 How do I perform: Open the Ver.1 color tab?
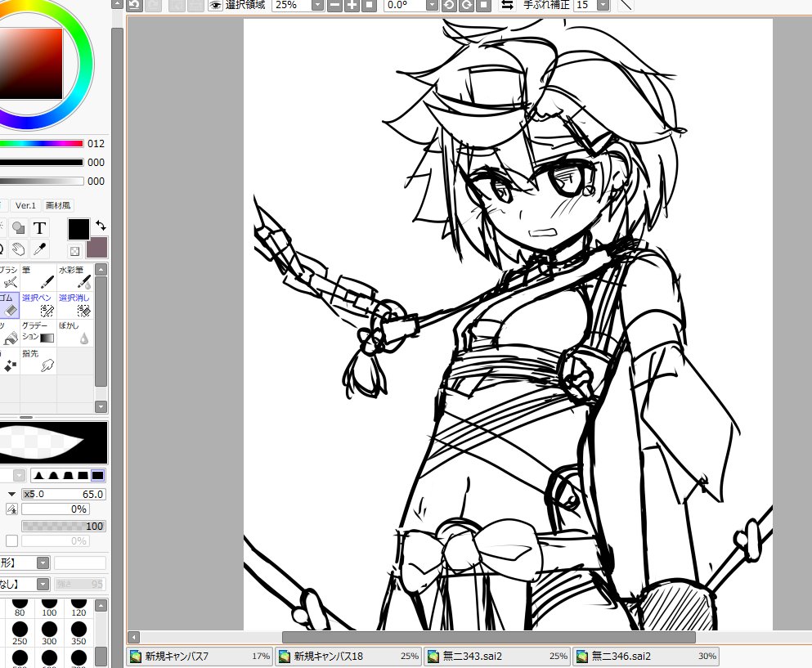click(25, 205)
